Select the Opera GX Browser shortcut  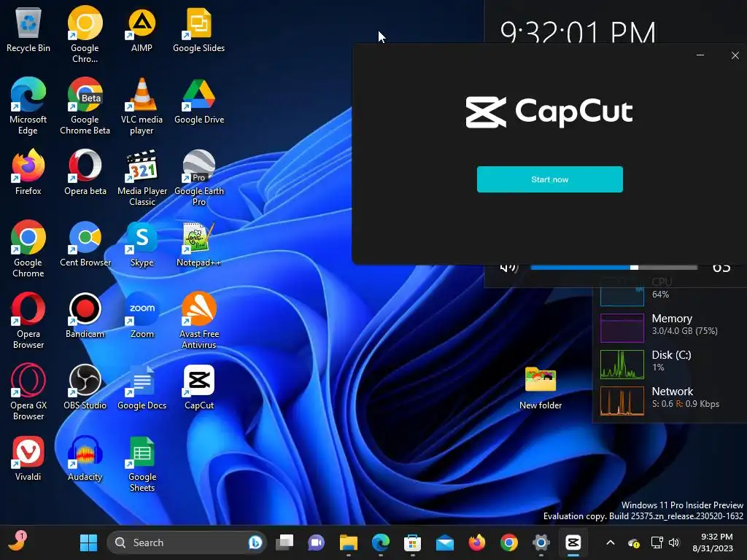(x=28, y=392)
